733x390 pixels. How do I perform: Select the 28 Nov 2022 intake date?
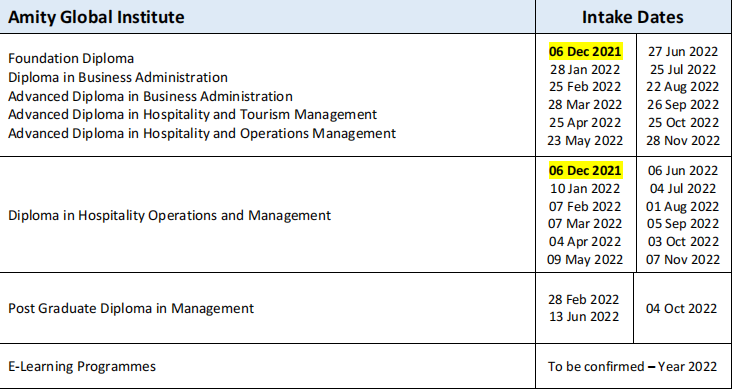(683, 140)
